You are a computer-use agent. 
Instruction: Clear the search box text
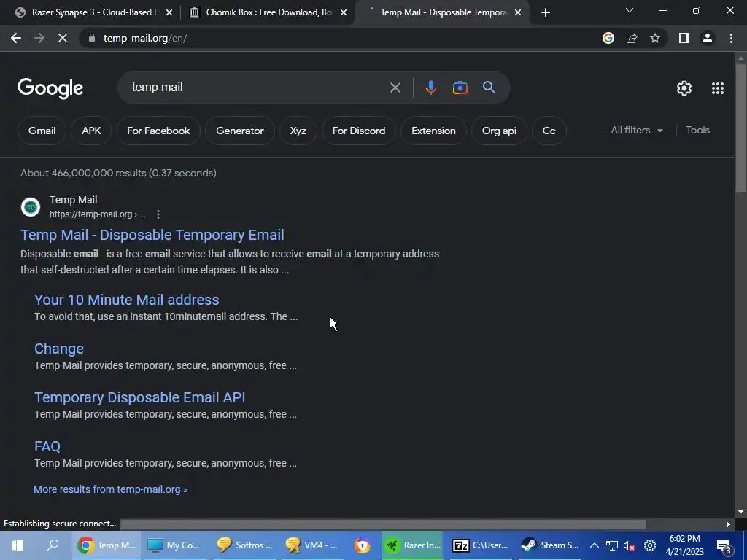tap(395, 87)
